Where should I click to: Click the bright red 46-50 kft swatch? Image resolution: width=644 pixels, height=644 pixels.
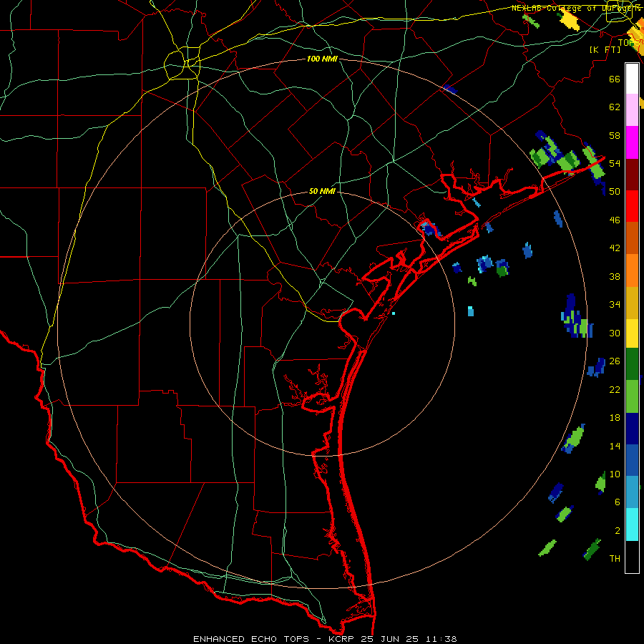[x=632, y=206]
